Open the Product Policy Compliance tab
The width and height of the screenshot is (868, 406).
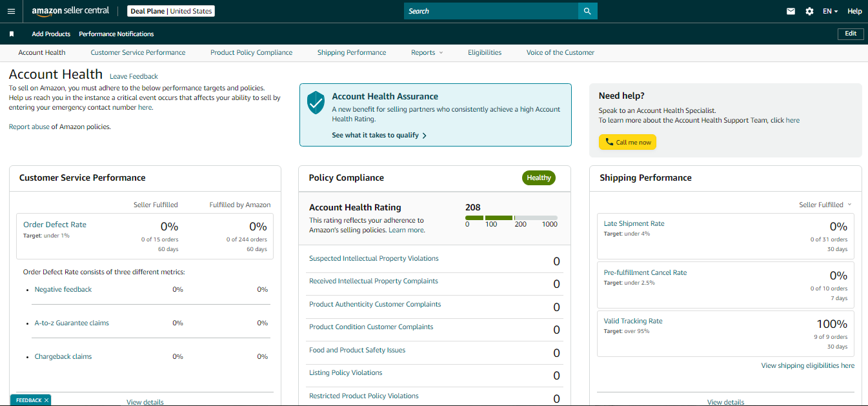pos(251,52)
